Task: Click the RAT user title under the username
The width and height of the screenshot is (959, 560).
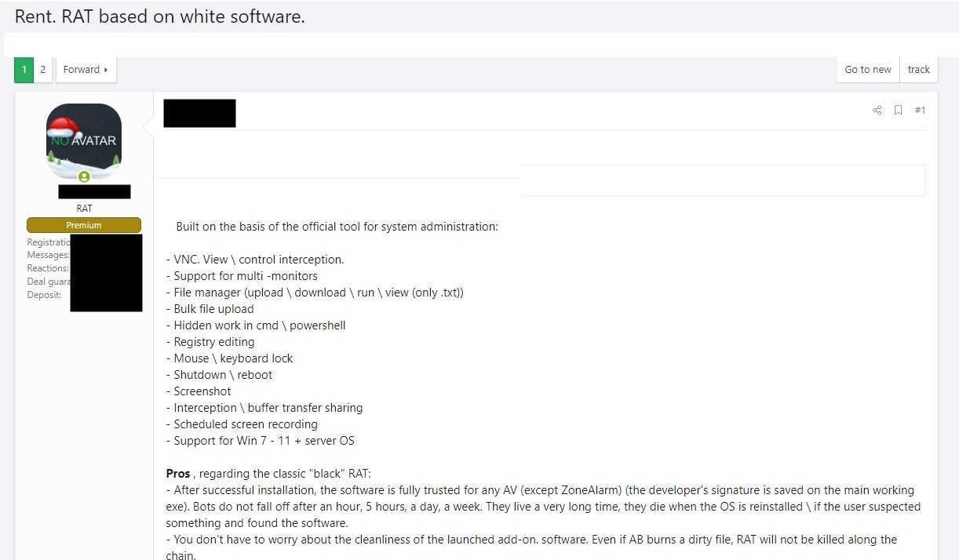Action: (x=84, y=209)
